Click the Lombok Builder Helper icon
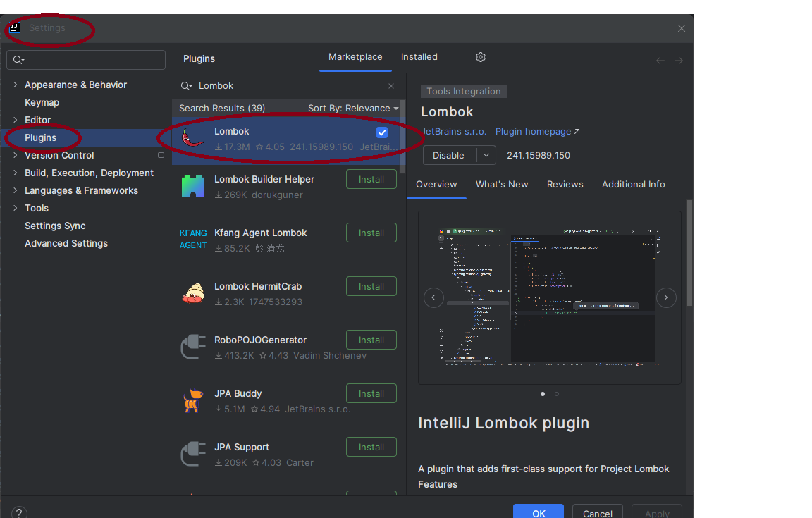 pyautogui.click(x=192, y=187)
